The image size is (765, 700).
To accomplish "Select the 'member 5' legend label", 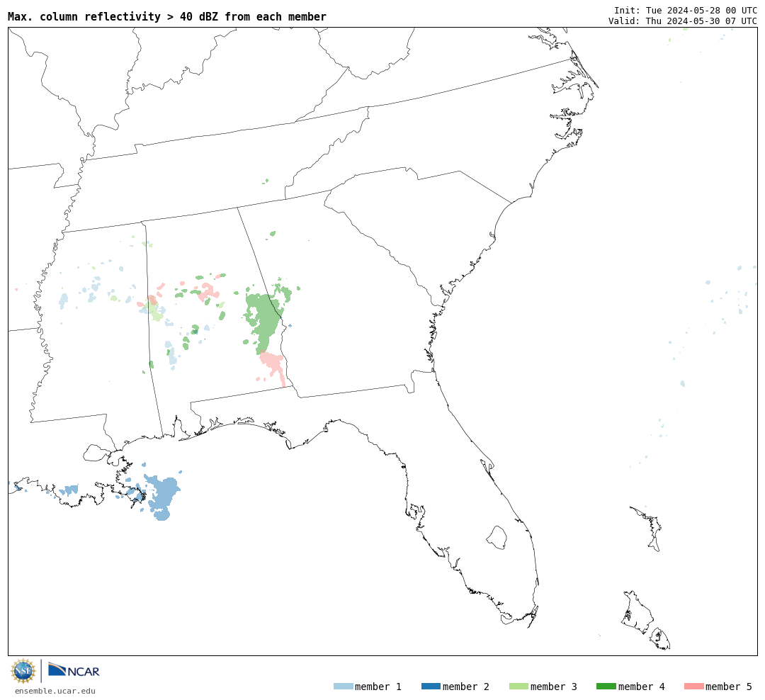I will 729,687.
